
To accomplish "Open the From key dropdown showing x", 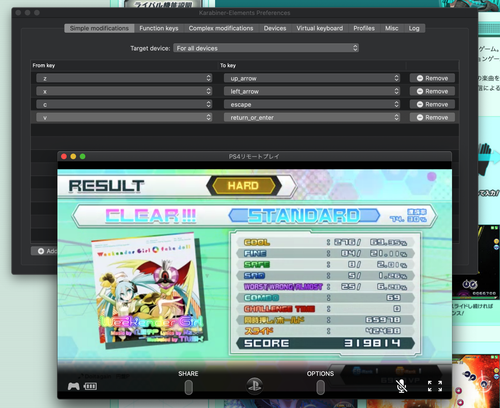I will (124, 91).
